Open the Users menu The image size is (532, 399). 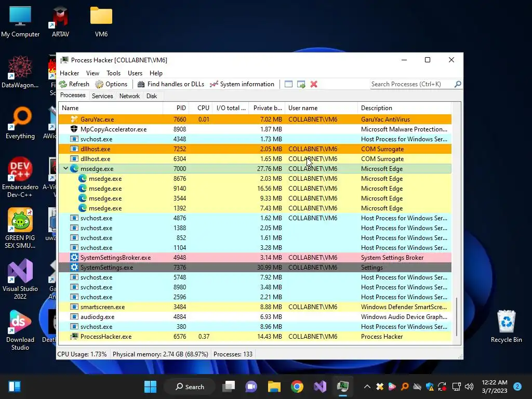(135, 73)
